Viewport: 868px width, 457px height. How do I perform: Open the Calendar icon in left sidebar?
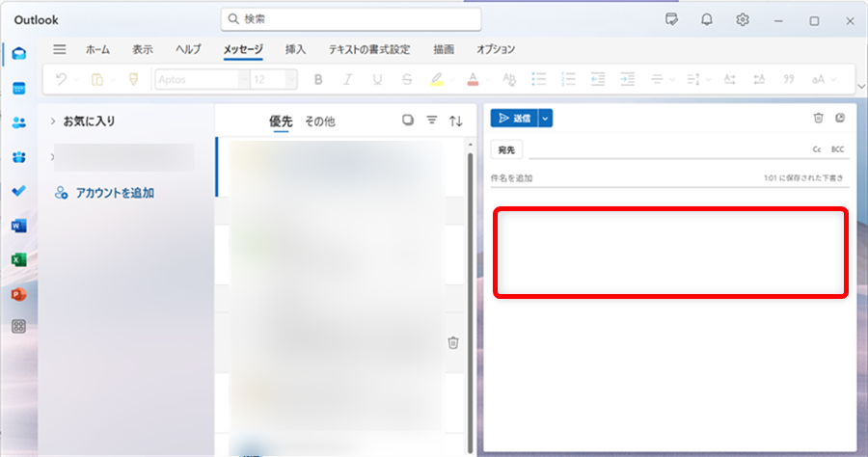(18, 88)
